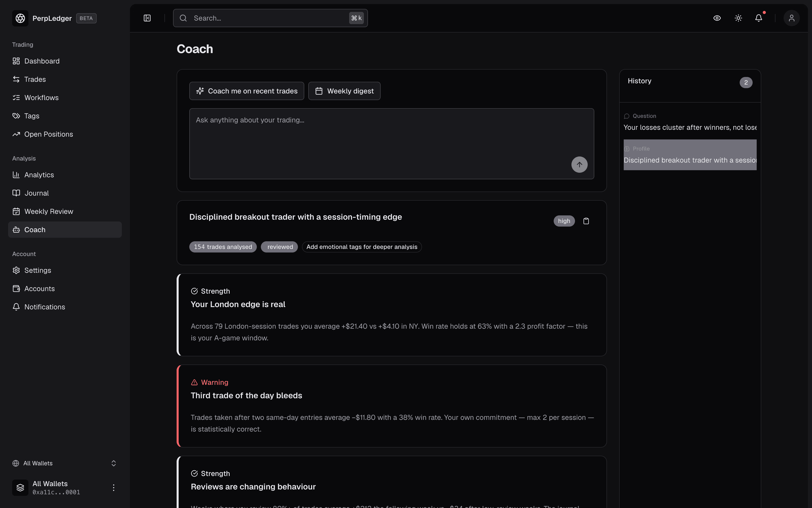Open Question history entry about losses
812x508 pixels.
tap(690, 122)
